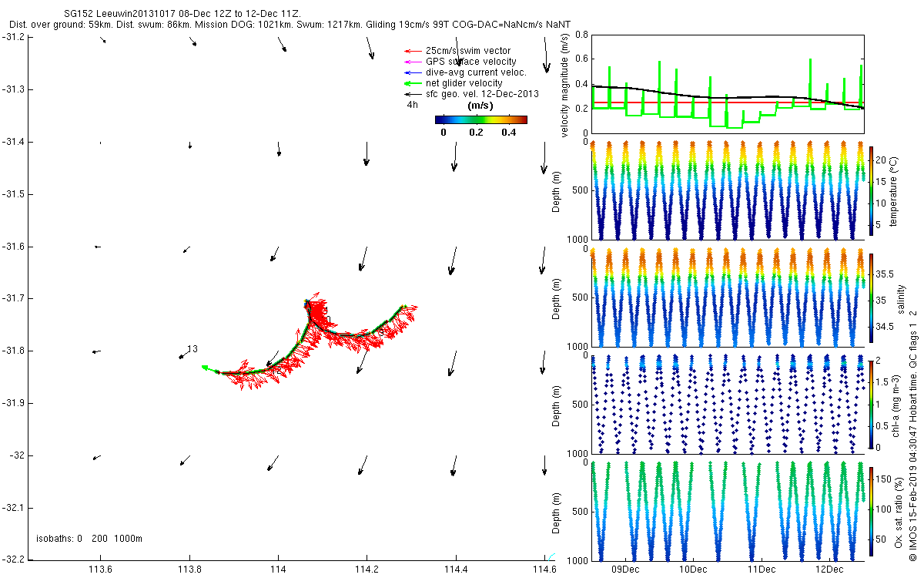Click the '0.6' tick on the velocity magnitude axis
Screen dimensions: 924x578
coord(581,59)
